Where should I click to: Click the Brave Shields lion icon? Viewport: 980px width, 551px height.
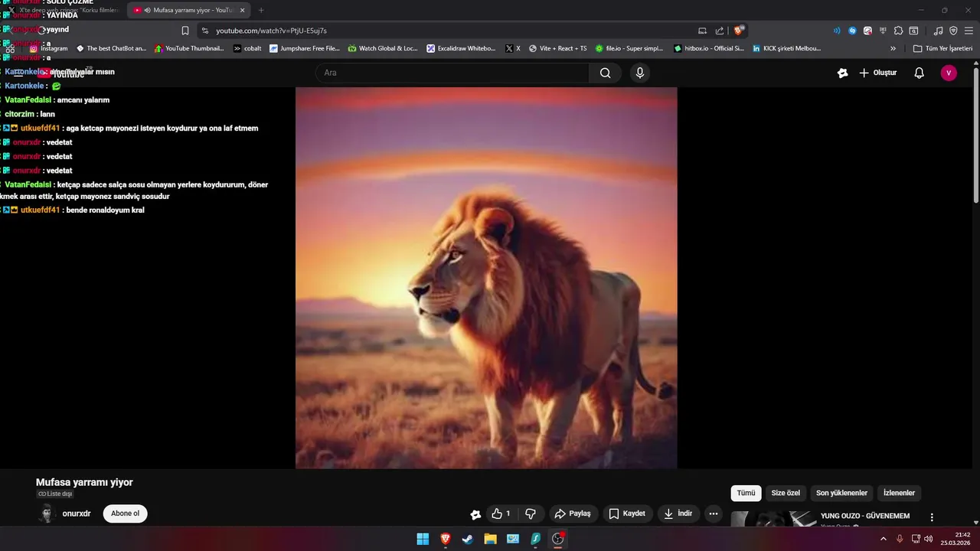click(738, 31)
